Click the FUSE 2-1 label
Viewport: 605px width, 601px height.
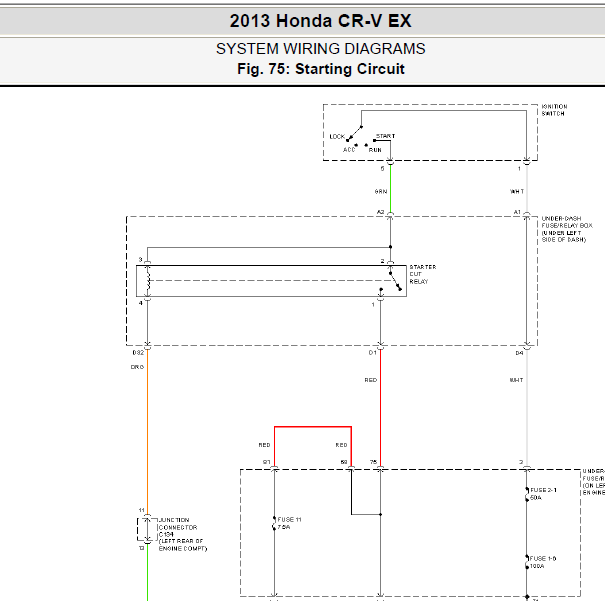click(x=543, y=490)
